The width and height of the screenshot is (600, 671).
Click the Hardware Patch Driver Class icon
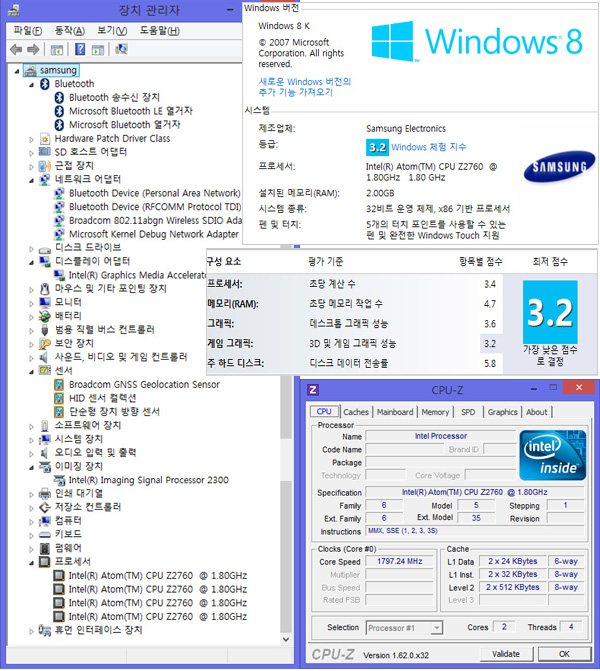pos(45,139)
